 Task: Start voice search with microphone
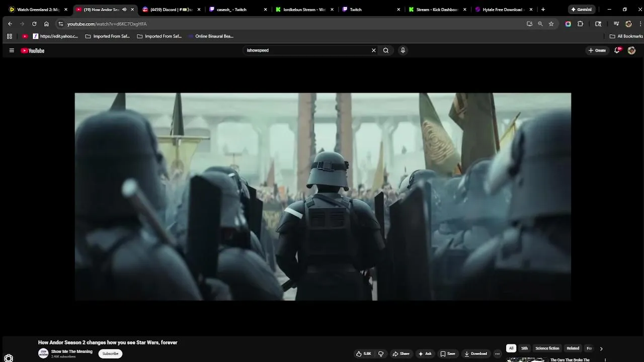403,50
